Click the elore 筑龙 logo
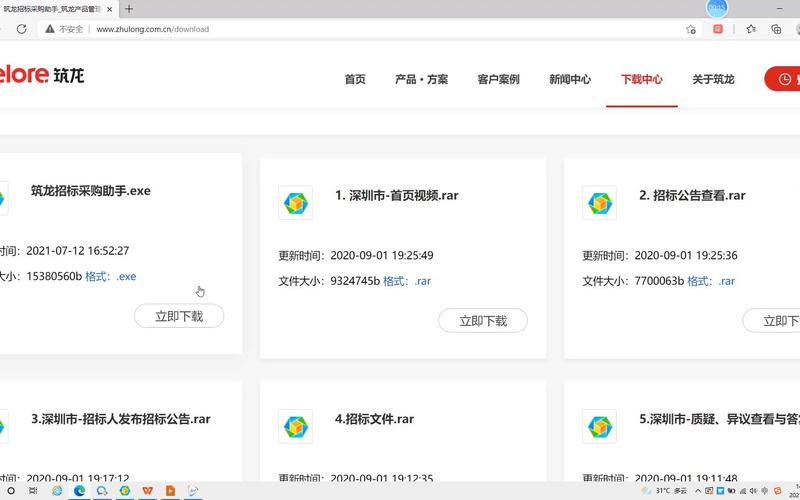 (x=42, y=75)
